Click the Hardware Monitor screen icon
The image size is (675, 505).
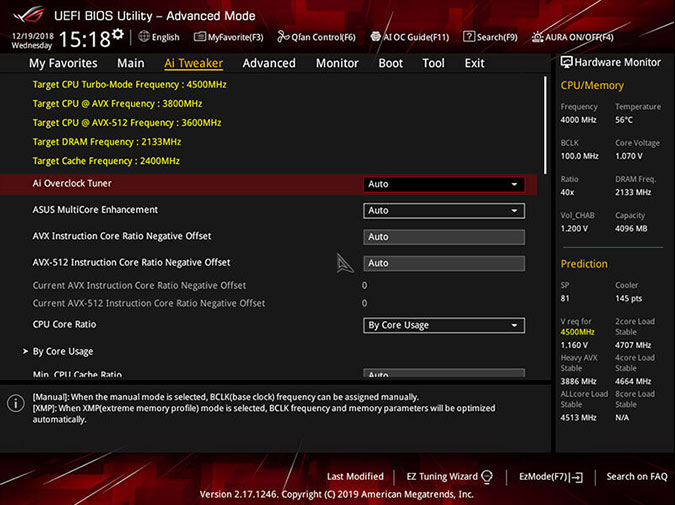pos(566,62)
